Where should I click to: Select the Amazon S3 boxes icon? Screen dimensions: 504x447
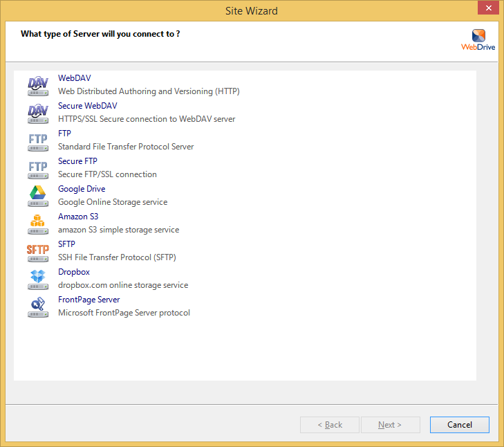tap(38, 223)
